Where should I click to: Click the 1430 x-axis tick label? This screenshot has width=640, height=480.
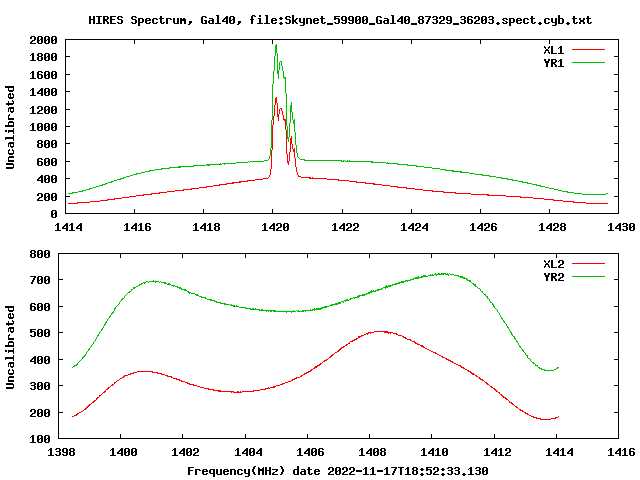tap(621, 227)
